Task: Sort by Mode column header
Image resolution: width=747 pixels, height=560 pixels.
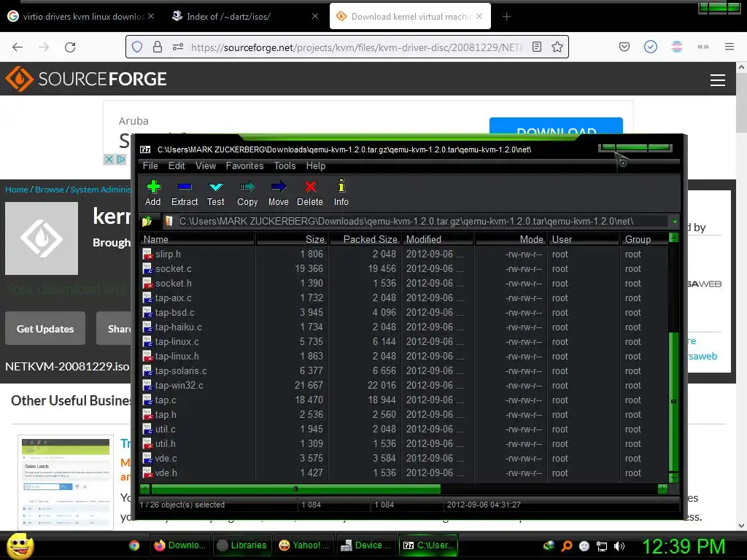Action: 511,239
